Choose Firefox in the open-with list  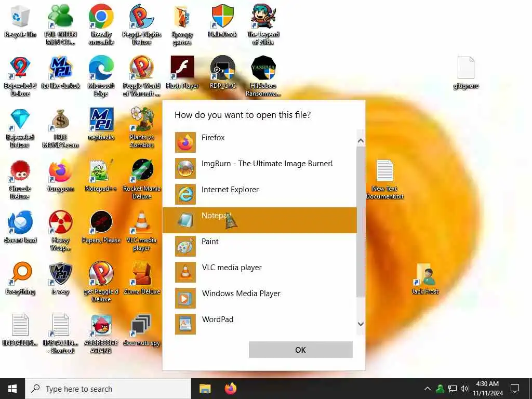[260, 142]
